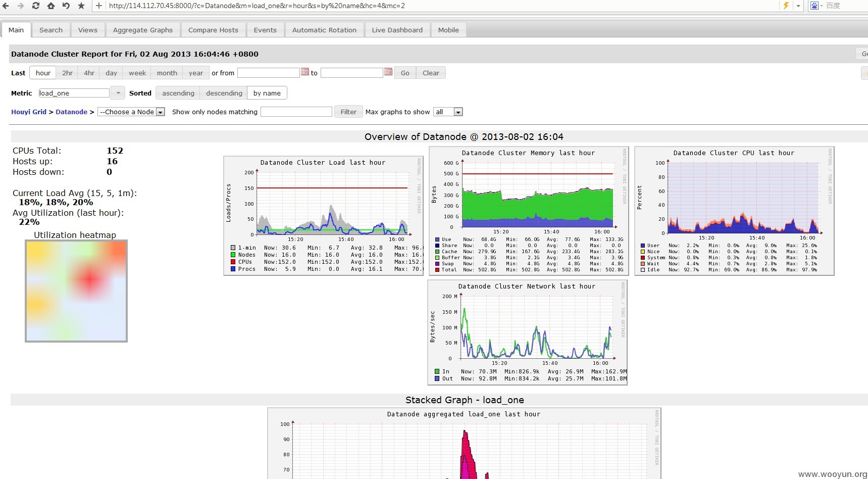Follow the Houyi Grid link
Image resolution: width=868 pixels, height=479 pixels.
pyautogui.click(x=29, y=112)
